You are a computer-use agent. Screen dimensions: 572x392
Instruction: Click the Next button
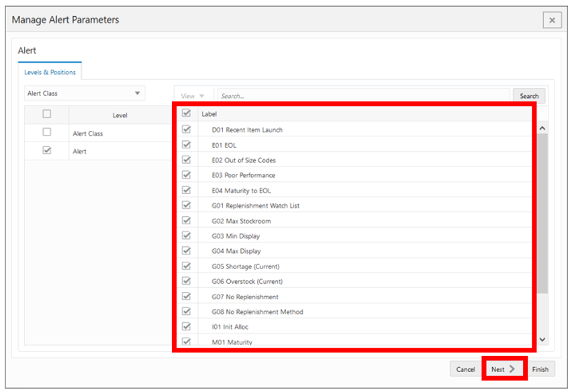point(503,369)
